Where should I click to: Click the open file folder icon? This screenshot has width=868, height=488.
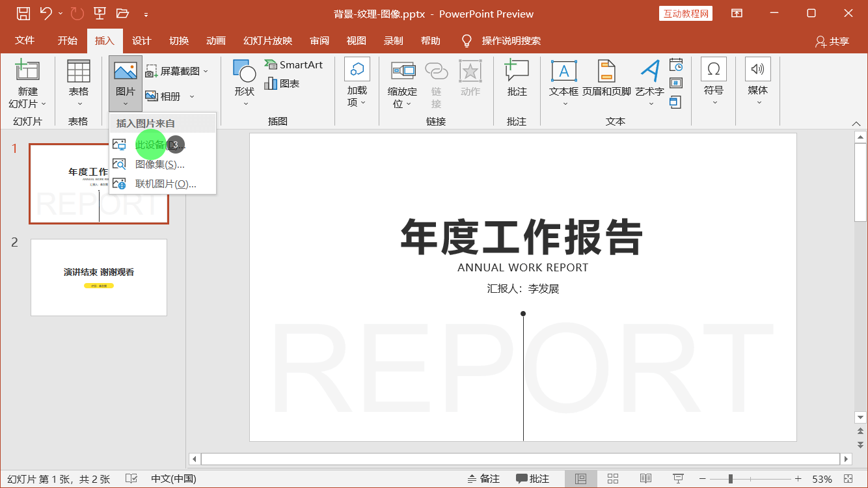click(122, 13)
